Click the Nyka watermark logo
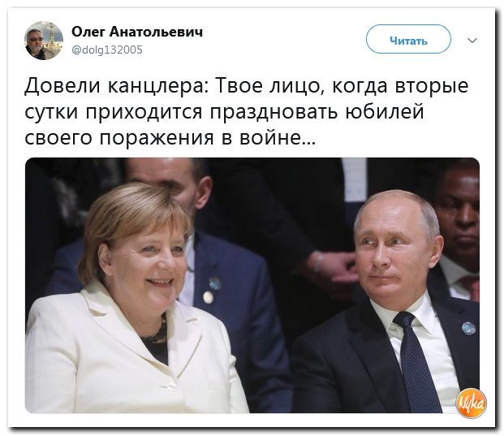The image size is (504, 436). tap(472, 404)
